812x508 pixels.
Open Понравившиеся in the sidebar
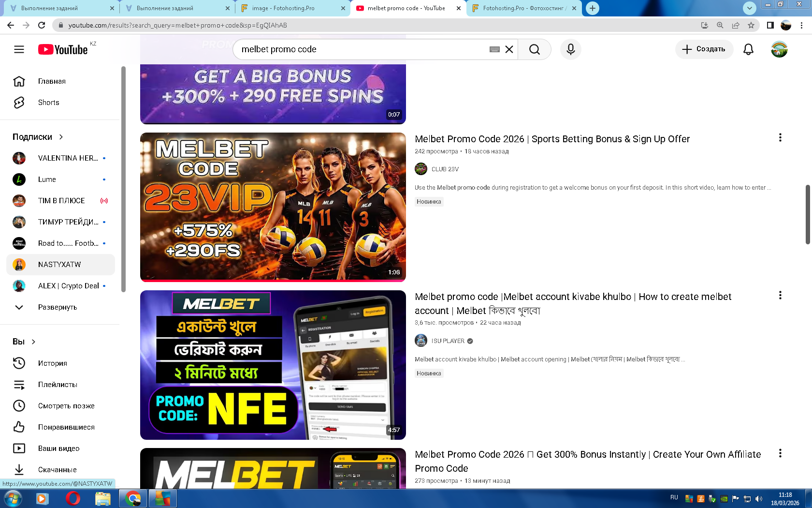60,427
